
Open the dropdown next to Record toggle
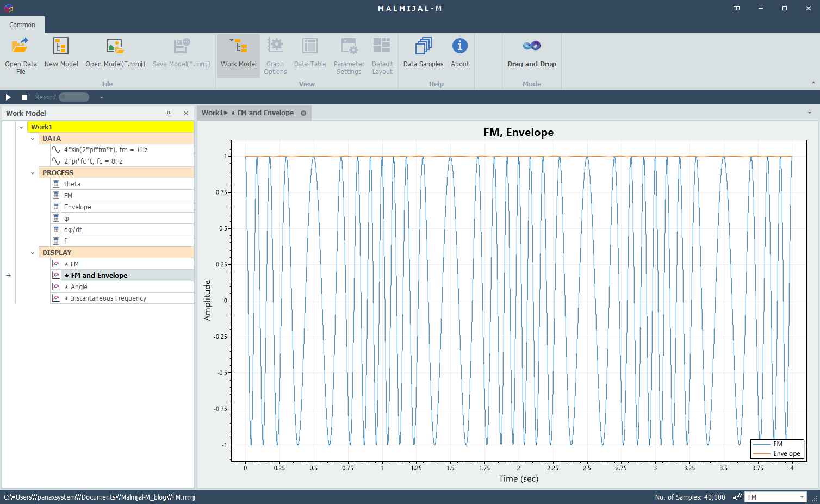point(101,97)
